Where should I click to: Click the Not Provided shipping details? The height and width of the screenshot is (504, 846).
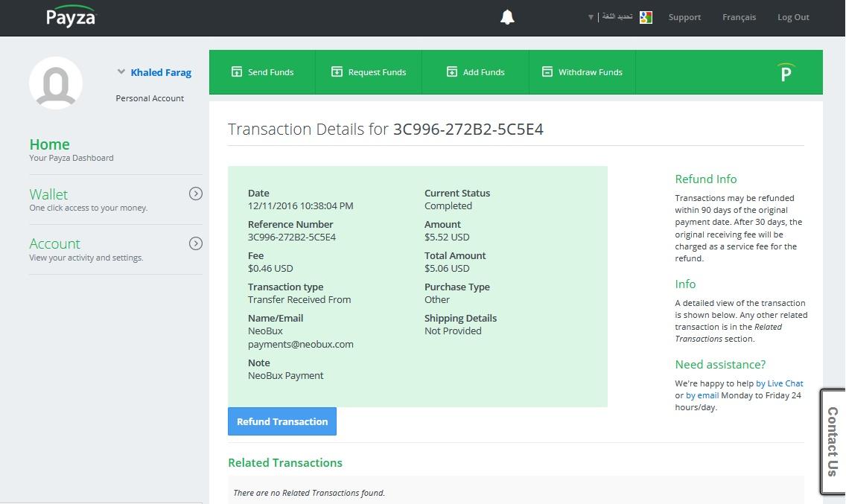tap(454, 331)
